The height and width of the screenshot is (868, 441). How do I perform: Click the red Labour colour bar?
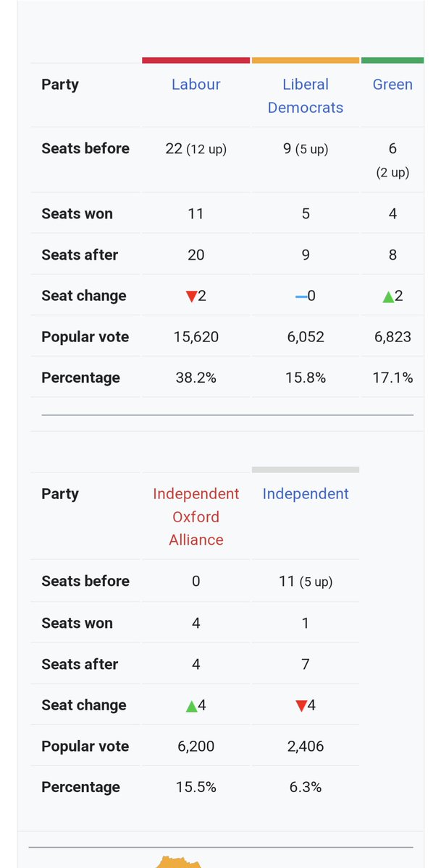(x=196, y=60)
